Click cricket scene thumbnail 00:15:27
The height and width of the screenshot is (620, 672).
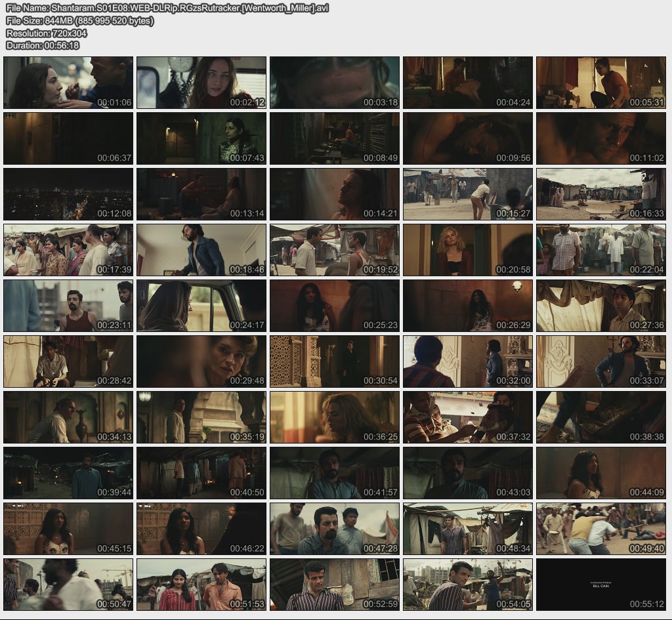(467, 194)
